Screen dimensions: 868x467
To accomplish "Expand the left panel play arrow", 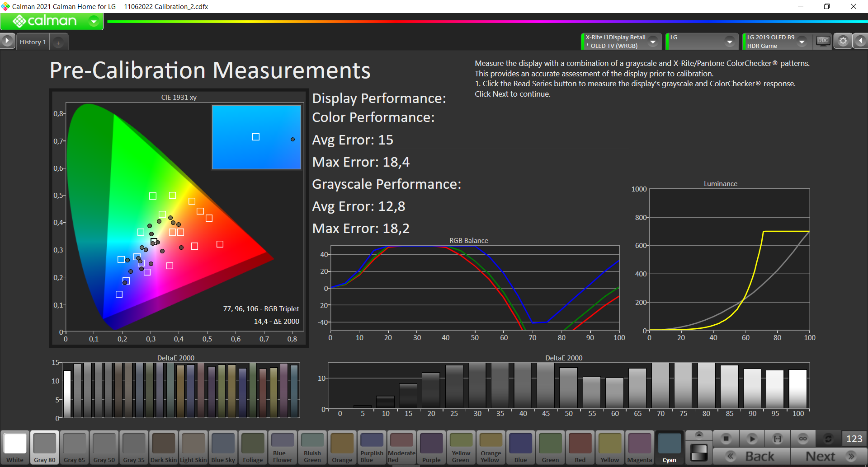I will point(7,41).
